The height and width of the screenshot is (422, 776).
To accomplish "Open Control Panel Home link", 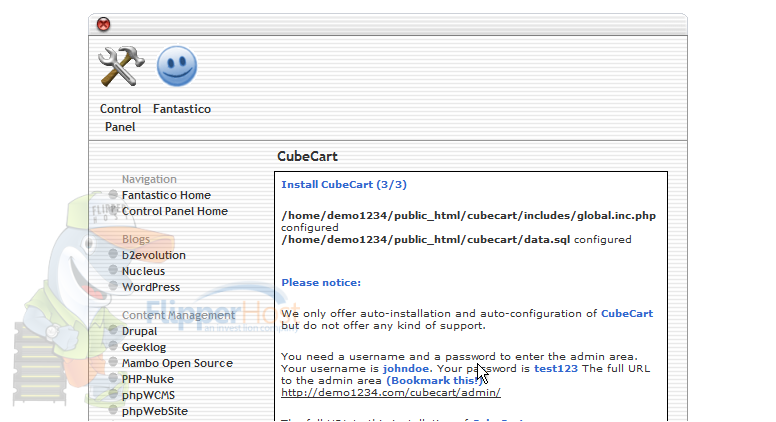I will [175, 211].
